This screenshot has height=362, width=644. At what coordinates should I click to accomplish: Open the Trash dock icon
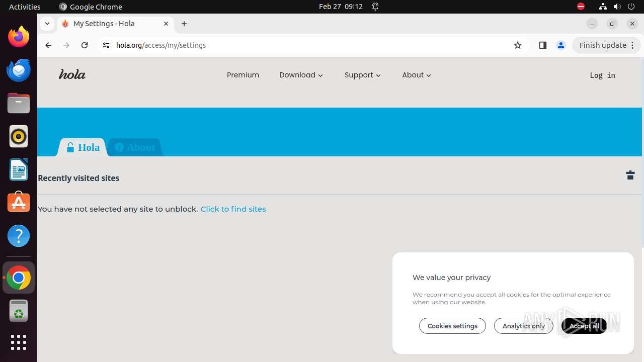click(x=19, y=311)
